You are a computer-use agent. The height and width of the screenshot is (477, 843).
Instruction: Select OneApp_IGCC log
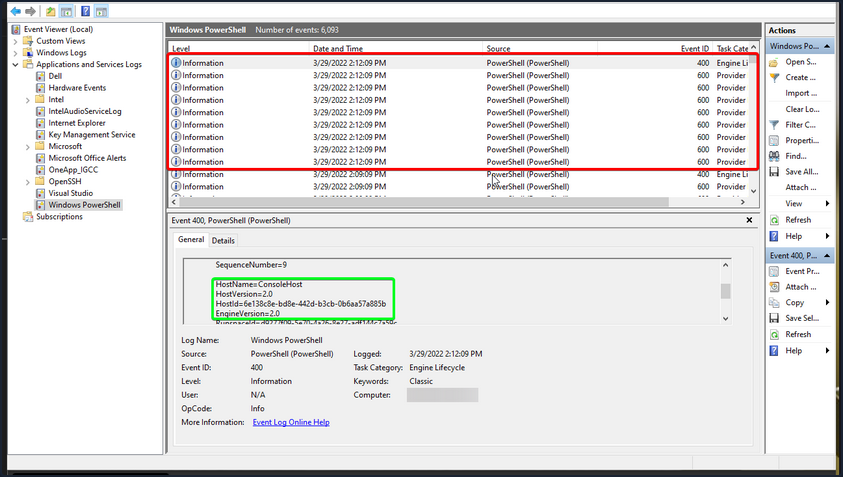[x=73, y=170]
